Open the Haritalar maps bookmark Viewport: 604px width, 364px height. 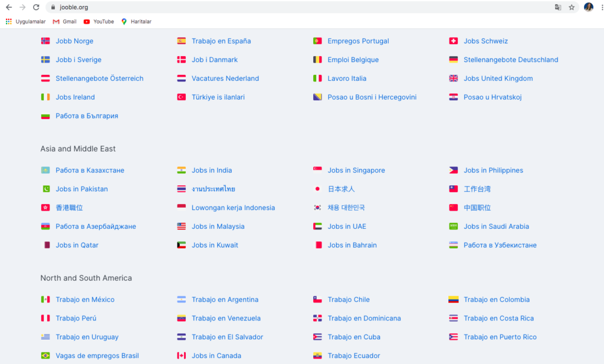coord(136,22)
